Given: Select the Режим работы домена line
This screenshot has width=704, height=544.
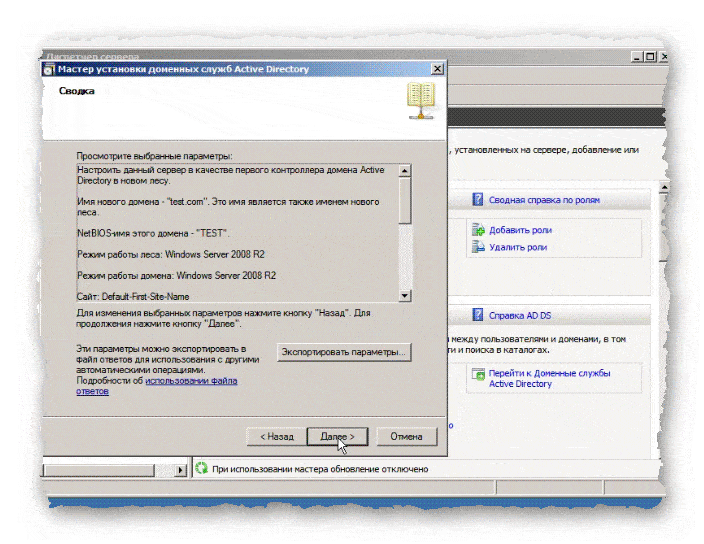Looking at the screenshot, I should click(176, 276).
